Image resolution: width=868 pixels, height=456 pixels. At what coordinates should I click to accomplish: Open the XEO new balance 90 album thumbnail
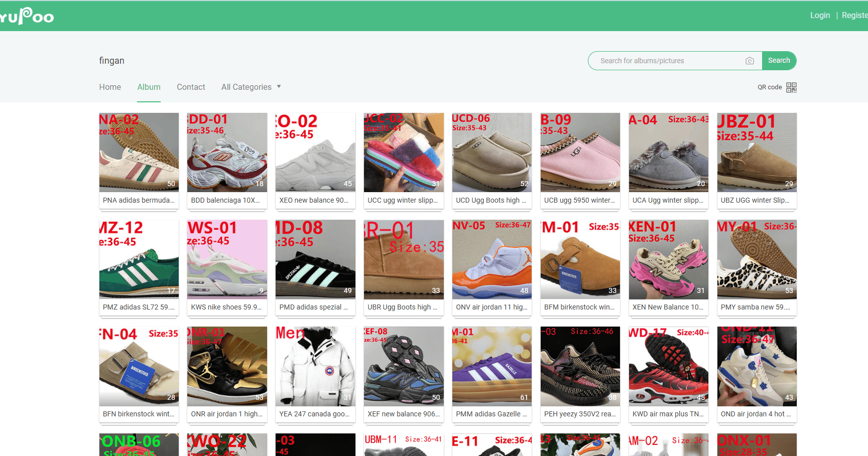click(x=316, y=153)
